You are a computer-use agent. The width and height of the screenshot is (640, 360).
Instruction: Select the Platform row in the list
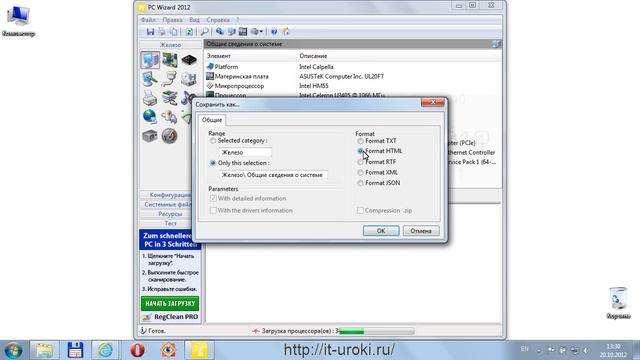pos(353,67)
